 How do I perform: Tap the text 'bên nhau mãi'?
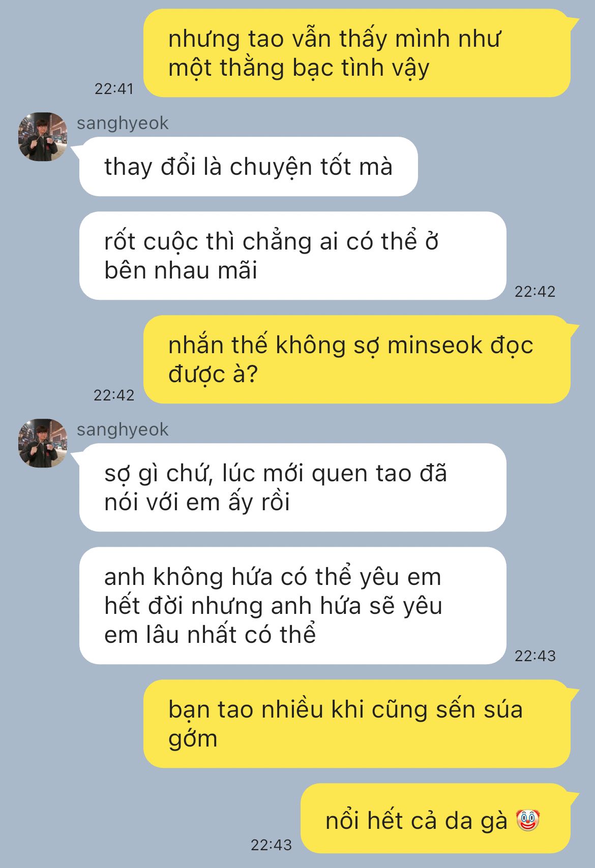click(x=181, y=270)
